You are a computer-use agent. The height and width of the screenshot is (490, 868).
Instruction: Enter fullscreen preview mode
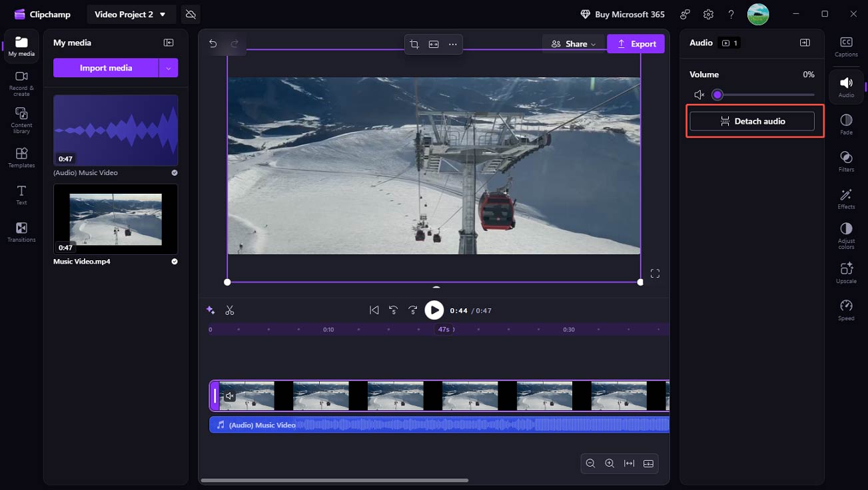tap(655, 274)
